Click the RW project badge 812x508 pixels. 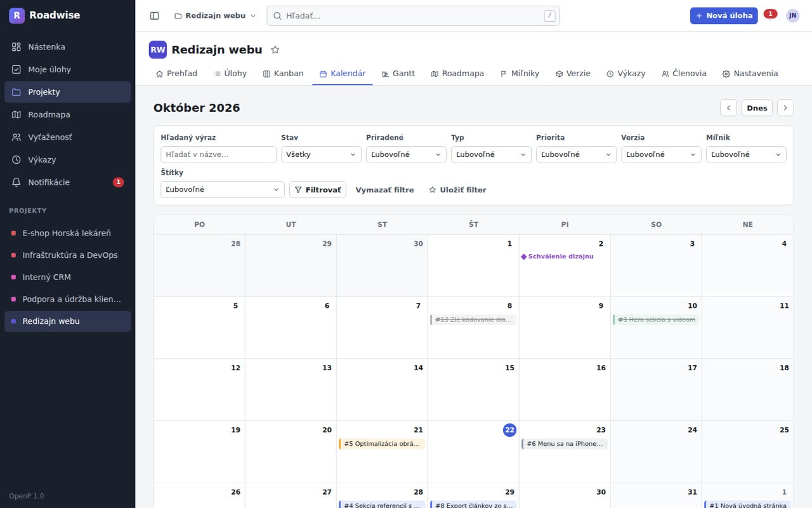tap(158, 50)
